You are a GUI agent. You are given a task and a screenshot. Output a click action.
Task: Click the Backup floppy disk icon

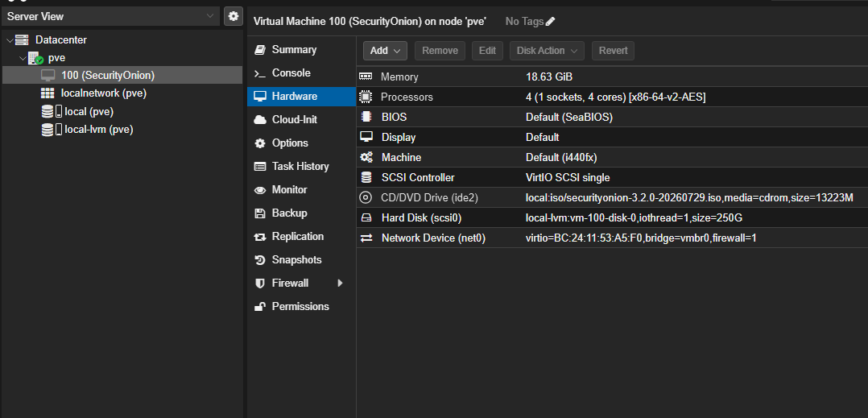pyautogui.click(x=259, y=213)
